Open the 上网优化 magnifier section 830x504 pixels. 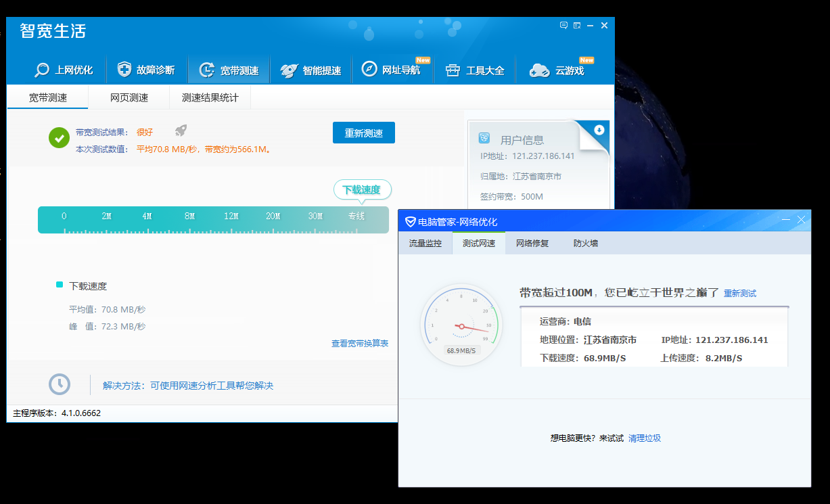[64, 70]
